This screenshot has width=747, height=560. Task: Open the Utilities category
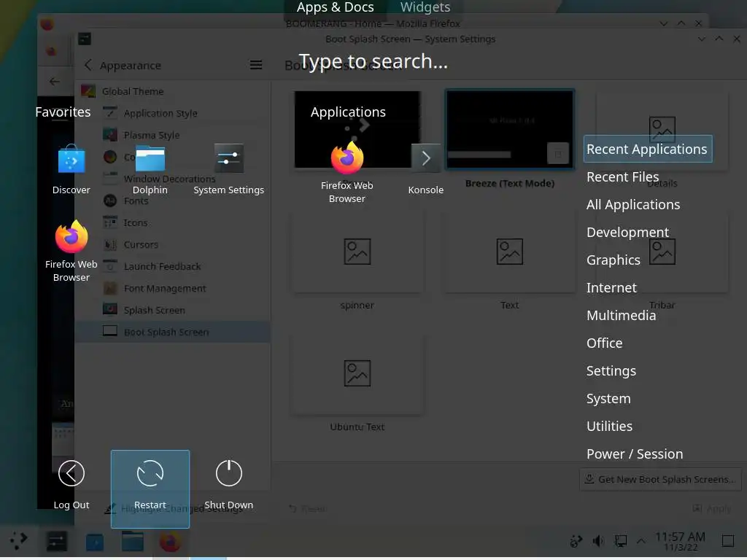(609, 426)
